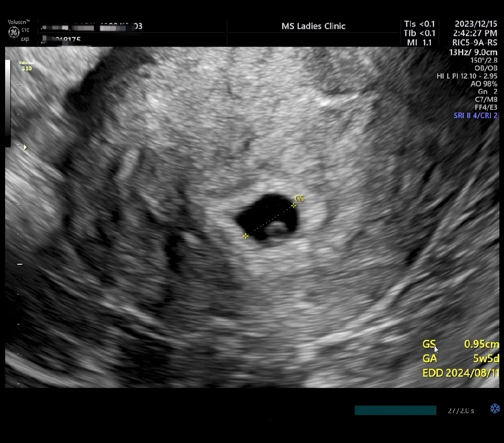Click the 'FF4/E3' setting text
504x443 pixels.
point(486,107)
